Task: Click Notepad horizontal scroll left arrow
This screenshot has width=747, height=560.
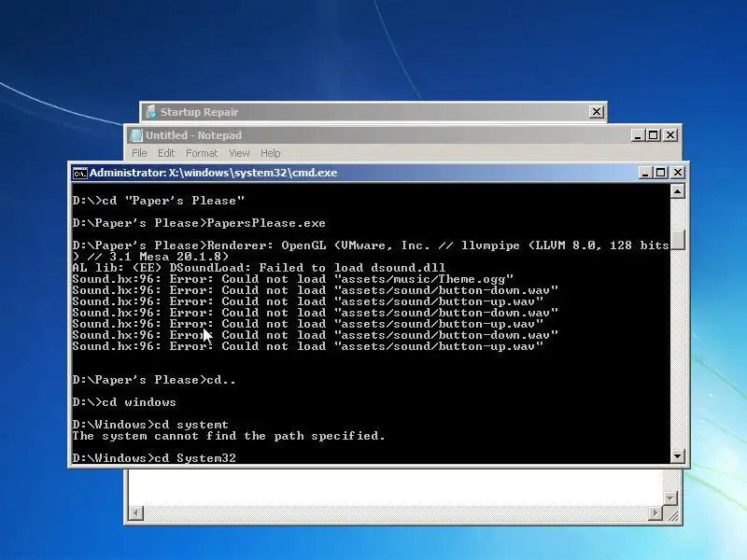Action: (135, 512)
